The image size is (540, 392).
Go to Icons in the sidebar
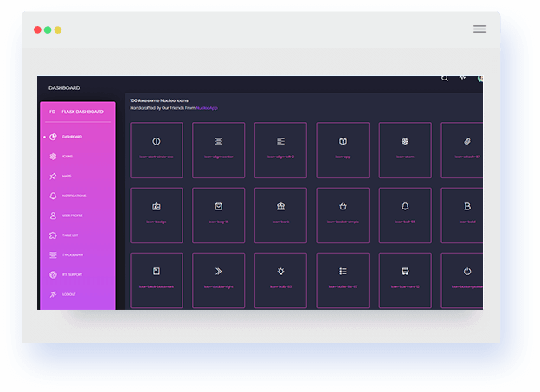pos(67,157)
